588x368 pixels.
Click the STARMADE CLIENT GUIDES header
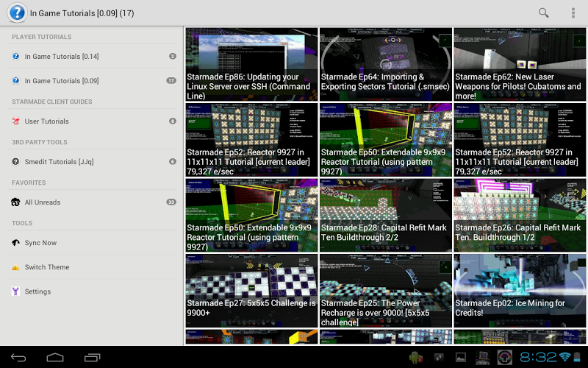tap(51, 102)
